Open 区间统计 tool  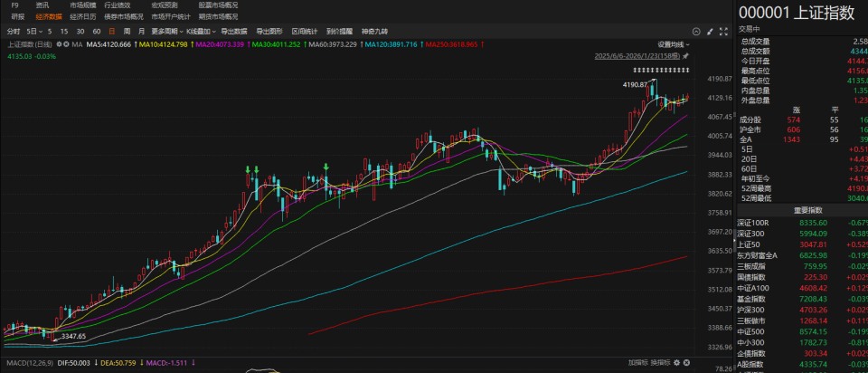305,32
